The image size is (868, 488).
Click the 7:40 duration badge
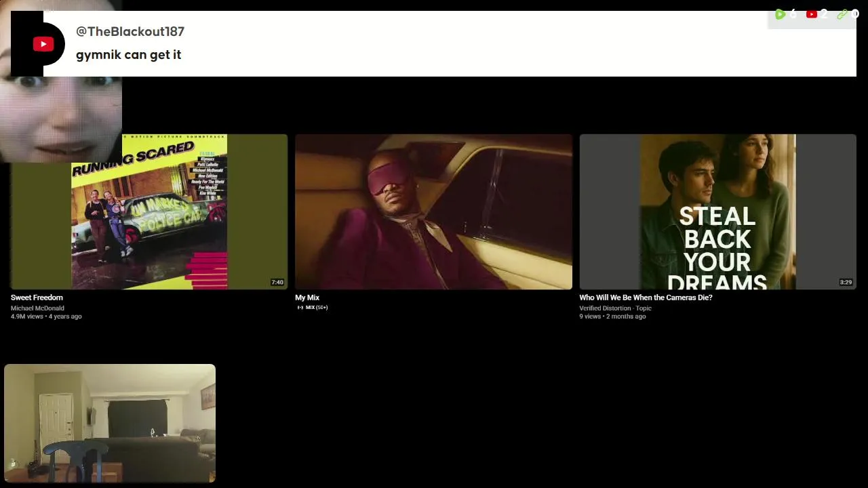click(277, 282)
